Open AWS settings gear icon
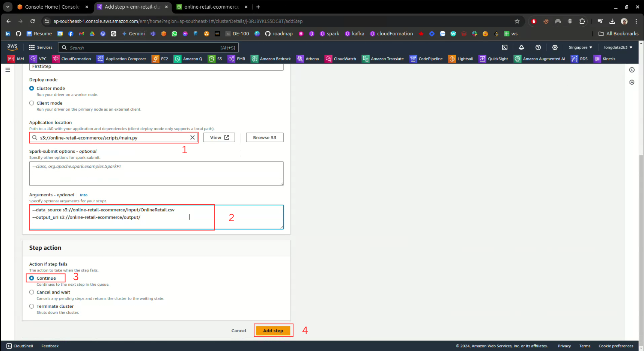The image size is (644, 351). point(555,47)
